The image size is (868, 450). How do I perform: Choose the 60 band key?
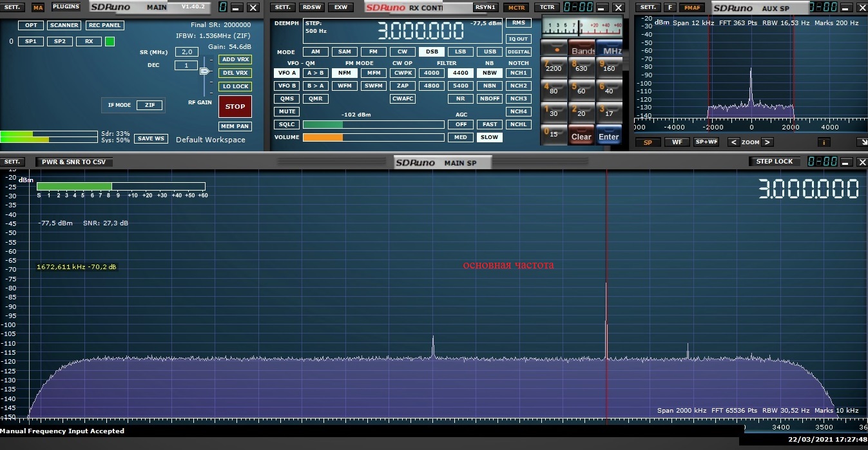click(582, 91)
